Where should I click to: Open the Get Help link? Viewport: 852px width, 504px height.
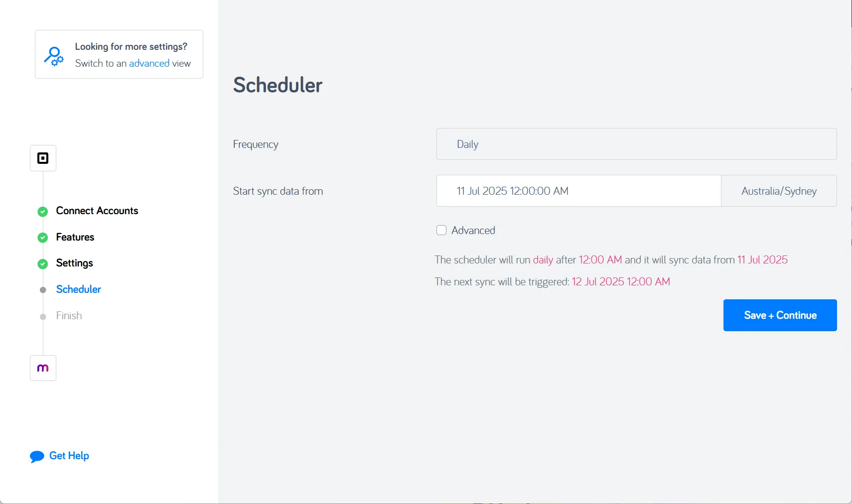pyautogui.click(x=69, y=456)
